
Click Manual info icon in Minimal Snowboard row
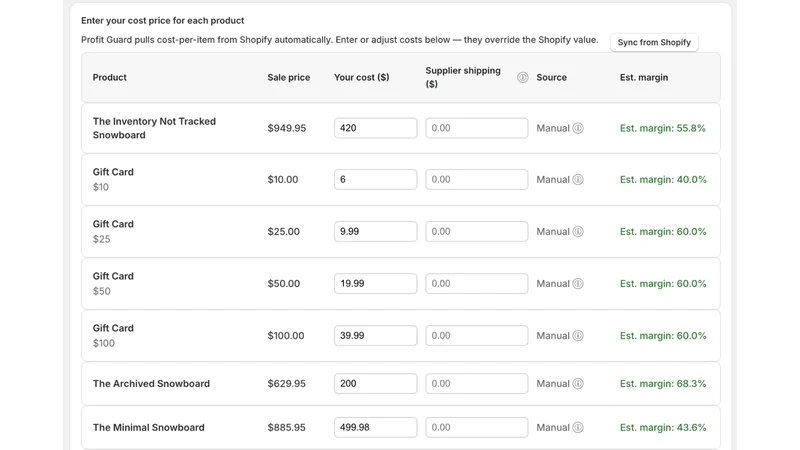(x=578, y=428)
